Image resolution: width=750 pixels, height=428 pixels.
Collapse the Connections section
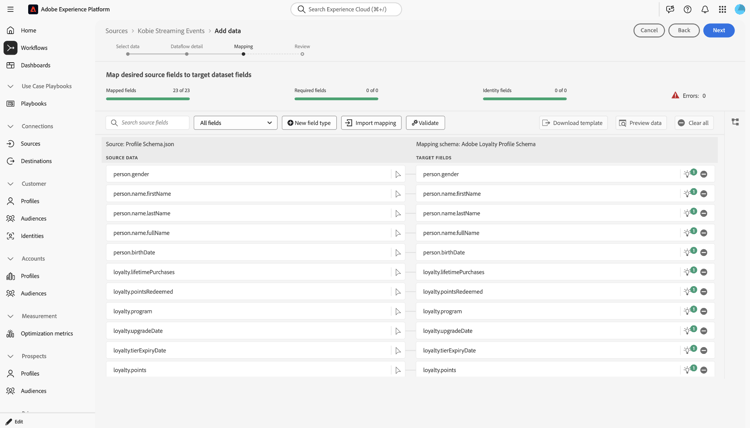click(10, 126)
